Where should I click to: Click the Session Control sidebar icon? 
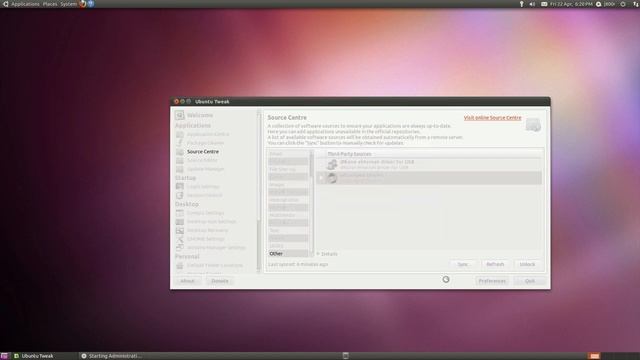(x=180, y=195)
